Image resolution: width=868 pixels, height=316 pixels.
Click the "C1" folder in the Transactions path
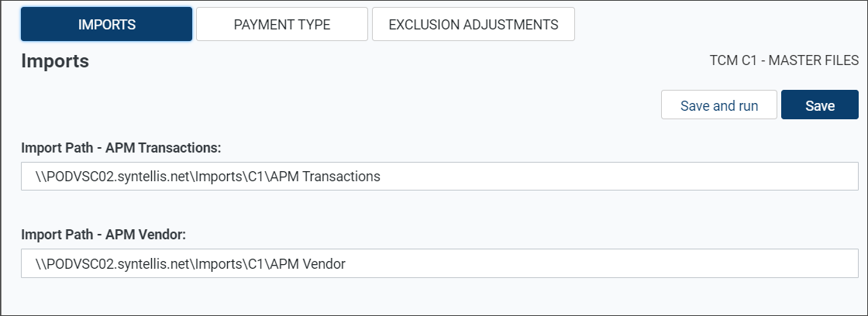[255, 177]
